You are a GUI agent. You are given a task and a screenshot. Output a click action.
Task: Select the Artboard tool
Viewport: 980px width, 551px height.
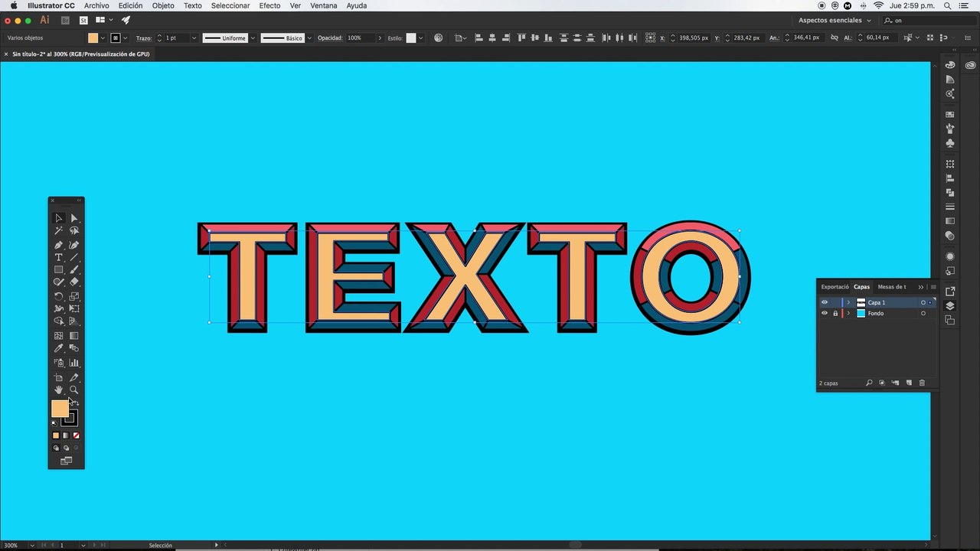pyautogui.click(x=58, y=377)
